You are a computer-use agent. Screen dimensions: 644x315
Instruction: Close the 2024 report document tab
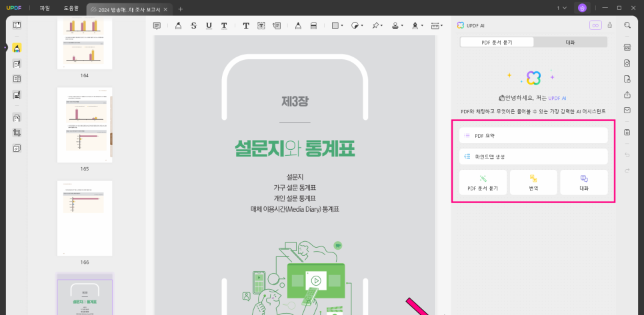pyautogui.click(x=165, y=9)
